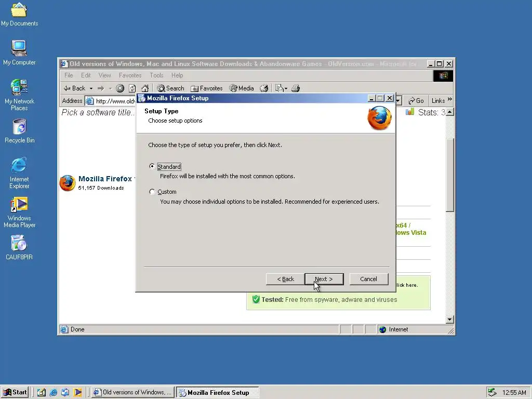
Task: Open the Media toolbar button in IE
Action: 242,88
